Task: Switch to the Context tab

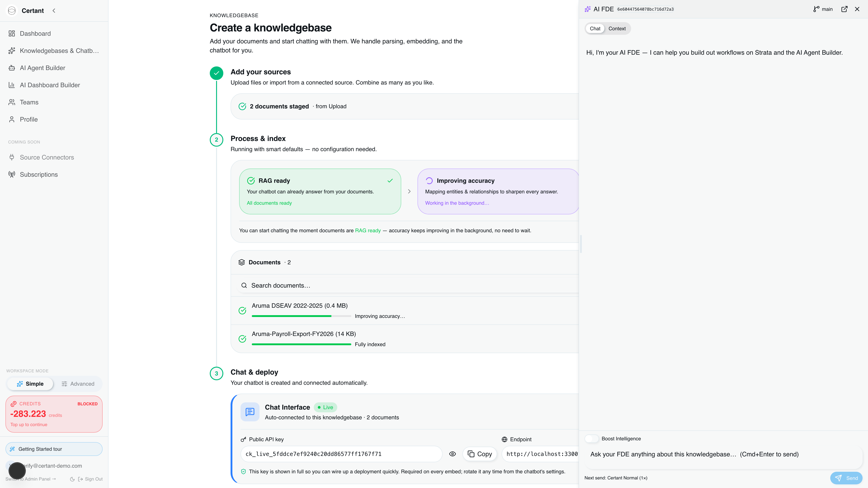Action: 617,29
